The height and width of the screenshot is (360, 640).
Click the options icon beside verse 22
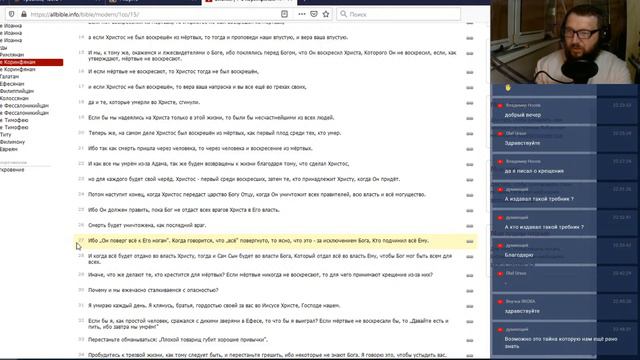click(470, 164)
